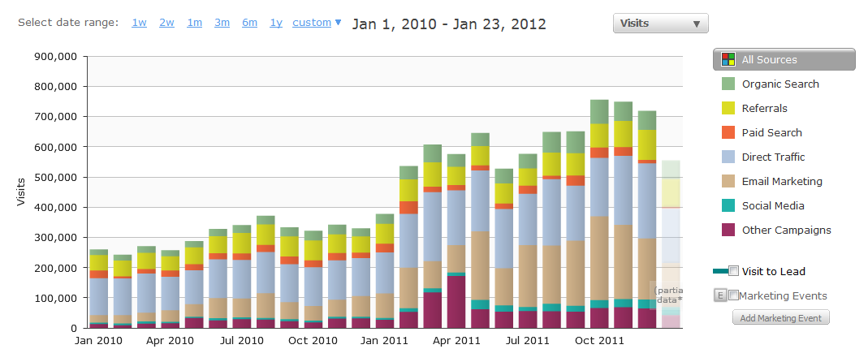
Task: Click the E marketing events icon
Action: (x=719, y=295)
